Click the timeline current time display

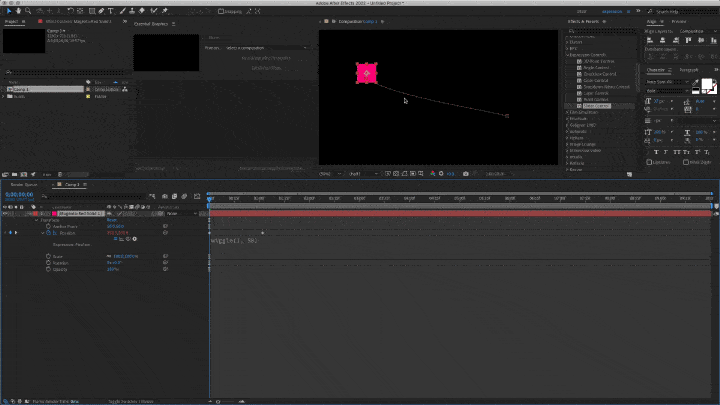[x=19, y=195]
